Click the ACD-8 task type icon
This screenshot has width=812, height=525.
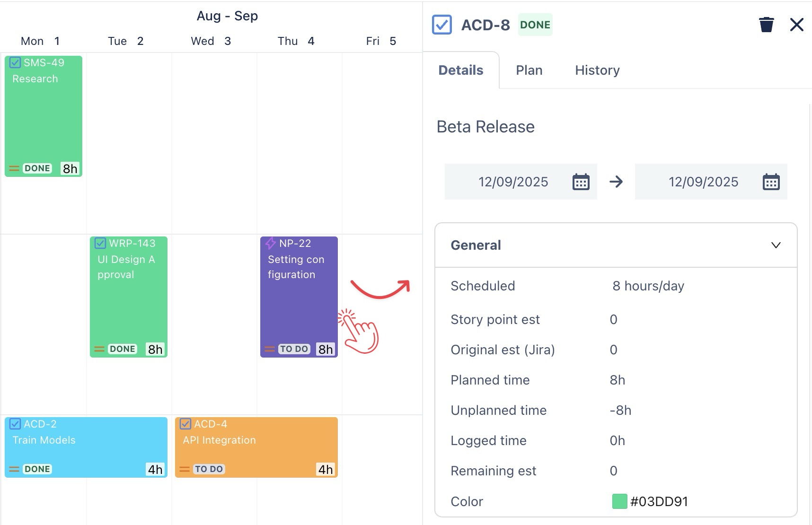pyautogui.click(x=442, y=25)
